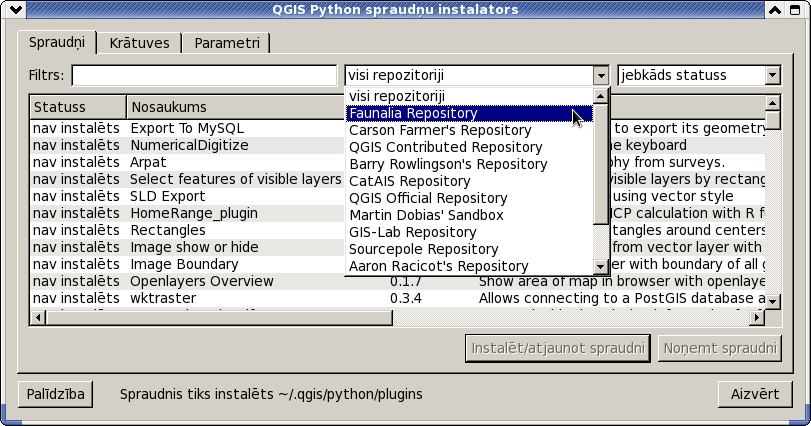Click dropdown list scroll-down arrow

point(600,267)
